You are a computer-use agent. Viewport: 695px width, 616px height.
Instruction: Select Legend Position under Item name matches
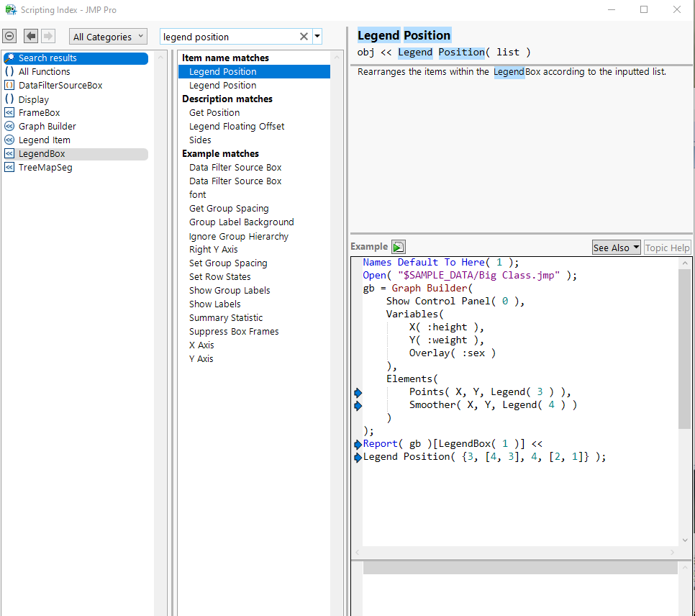[224, 71]
